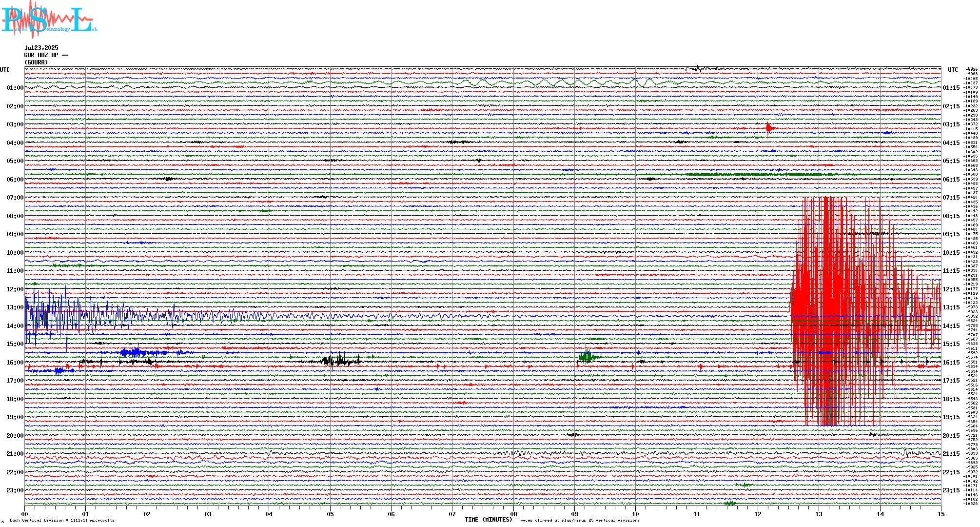Click the 03:15 end-of-row time label
The image size is (980, 527).
(x=951, y=124)
